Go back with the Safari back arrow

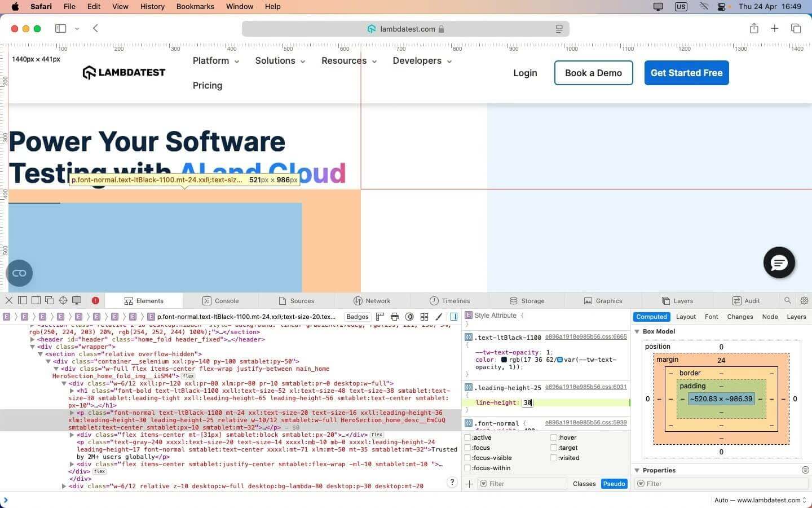pos(95,28)
